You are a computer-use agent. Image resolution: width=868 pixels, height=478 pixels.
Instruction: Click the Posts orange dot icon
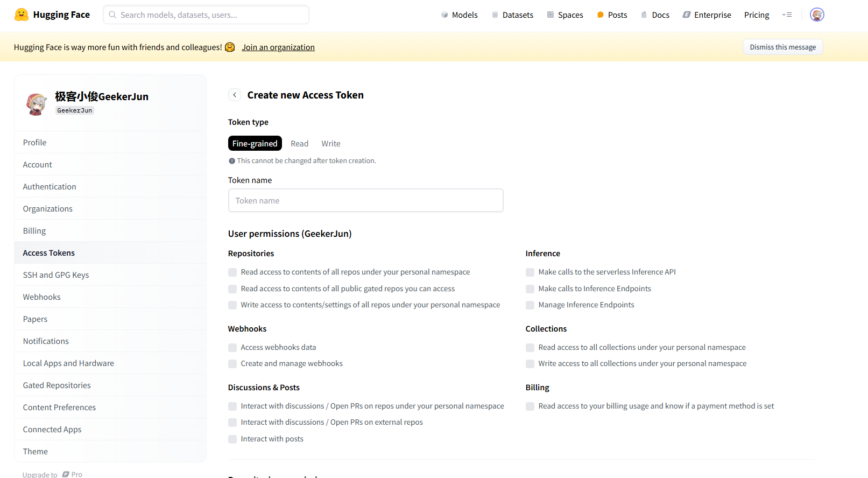(601, 15)
